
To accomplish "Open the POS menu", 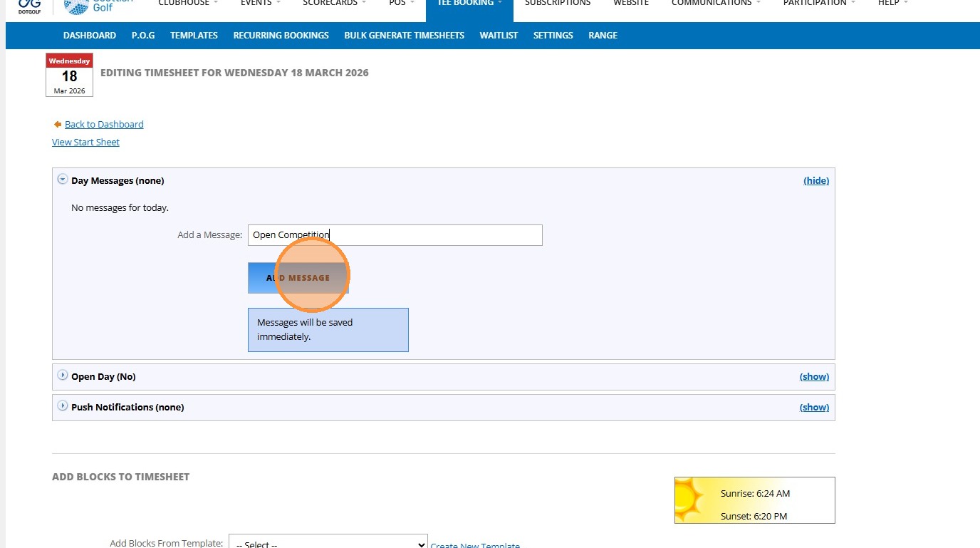I will [x=402, y=4].
